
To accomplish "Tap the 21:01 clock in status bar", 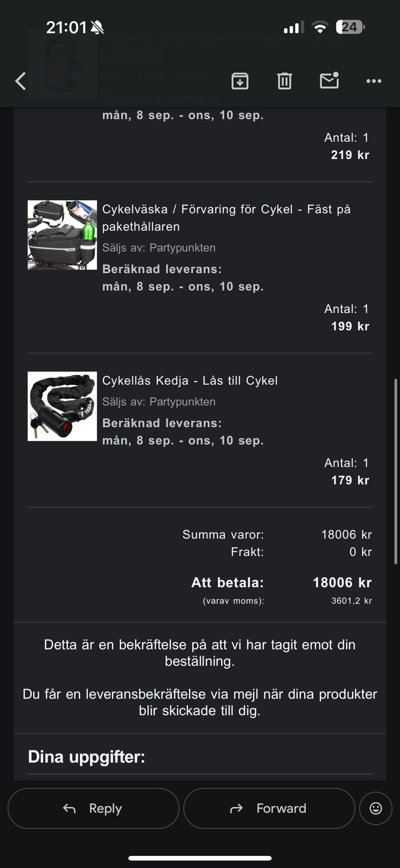I will pyautogui.click(x=66, y=28).
